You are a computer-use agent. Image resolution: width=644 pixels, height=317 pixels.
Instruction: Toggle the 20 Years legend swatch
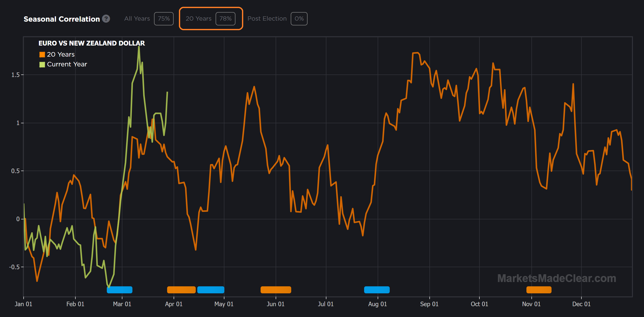coord(42,55)
